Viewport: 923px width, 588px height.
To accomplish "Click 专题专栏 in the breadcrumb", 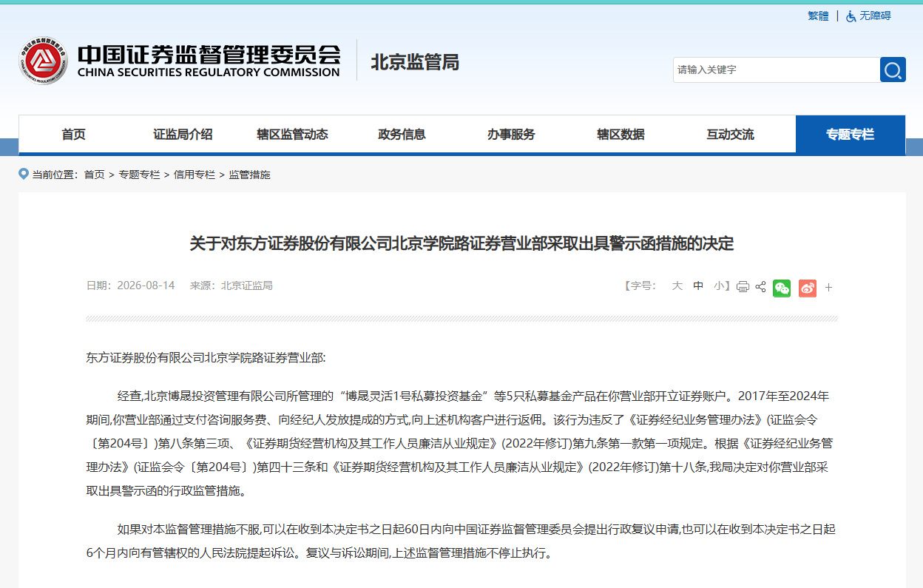I will [x=139, y=175].
